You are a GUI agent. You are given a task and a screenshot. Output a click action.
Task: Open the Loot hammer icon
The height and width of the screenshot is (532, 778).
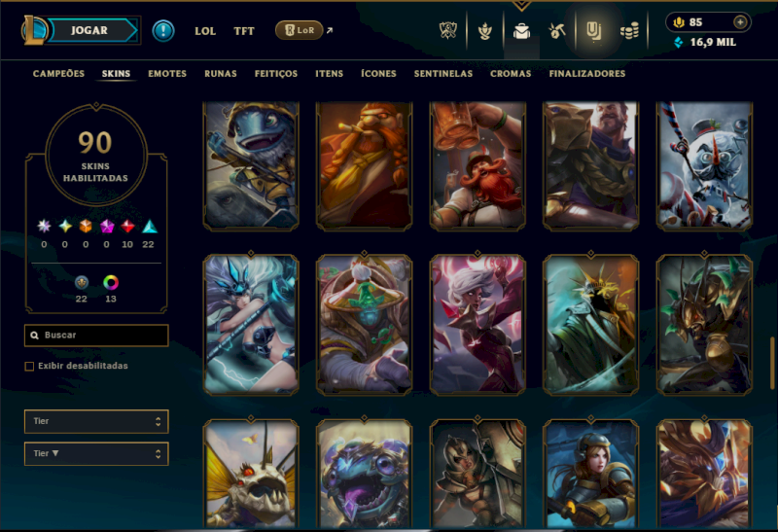point(557,31)
